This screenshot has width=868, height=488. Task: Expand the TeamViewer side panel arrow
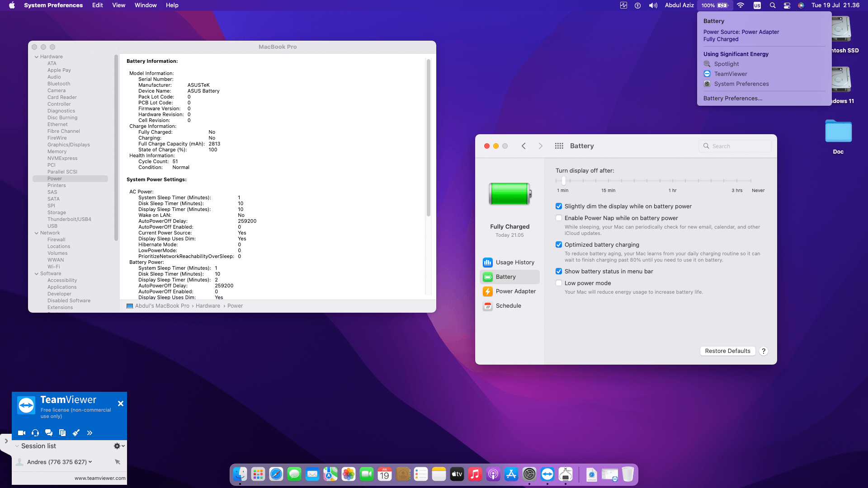(6, 441)
